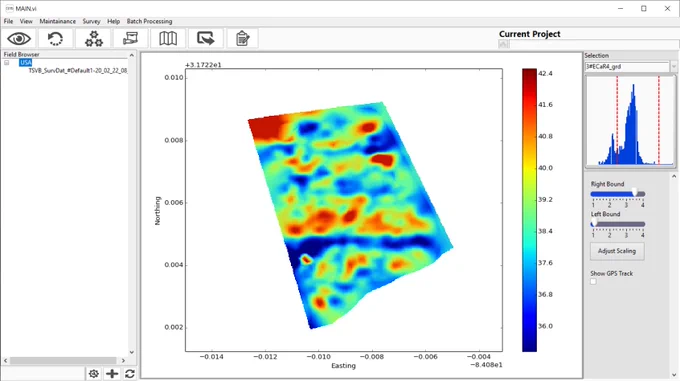680x381 pixels.
Task: Click right panel scroll down arrow
Action: [x=674, y=375]
